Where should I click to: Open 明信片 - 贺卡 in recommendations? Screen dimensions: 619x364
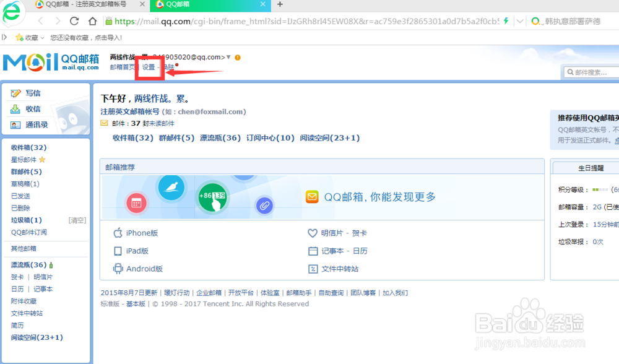(x=344, y=233)
